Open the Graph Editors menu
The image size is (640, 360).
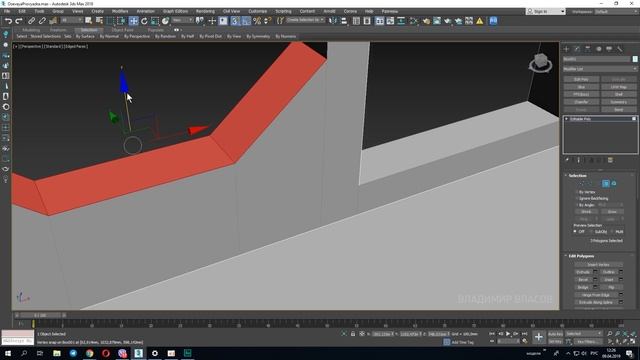(x=175, y=11)
